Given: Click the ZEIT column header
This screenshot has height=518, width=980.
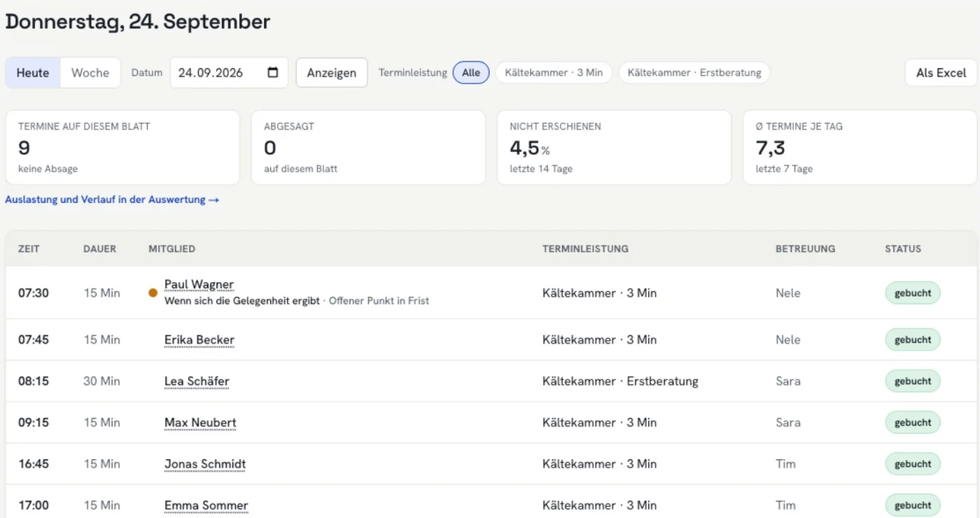Looking at the screenshot, I should pos(29,248).
